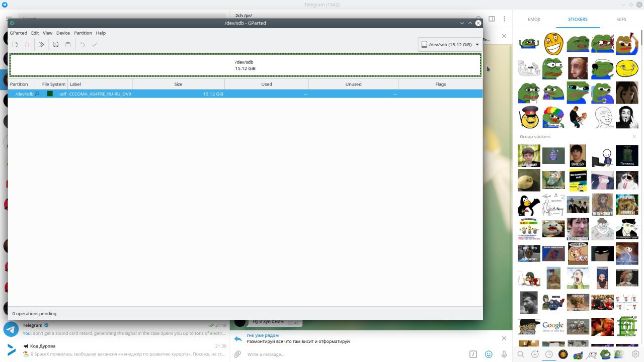This screenshot has width=644, height=362.
Task: Click the Size column header
Action: tap(178, 84)
